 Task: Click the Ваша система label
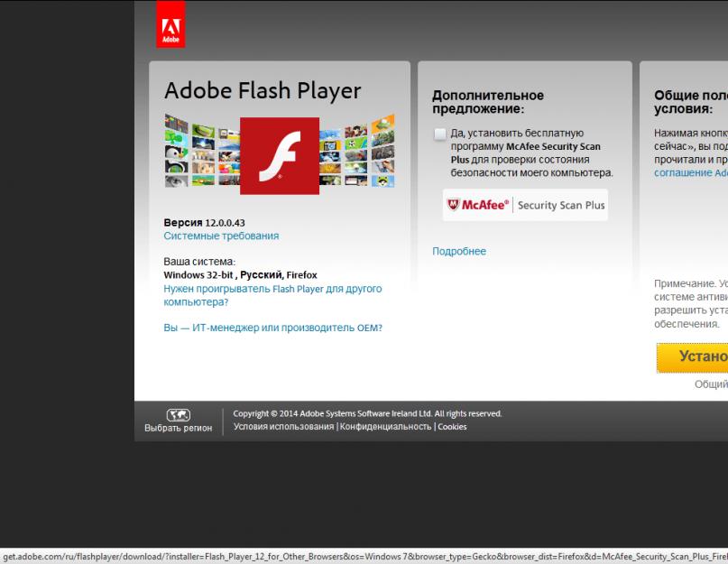pos(199,262)
